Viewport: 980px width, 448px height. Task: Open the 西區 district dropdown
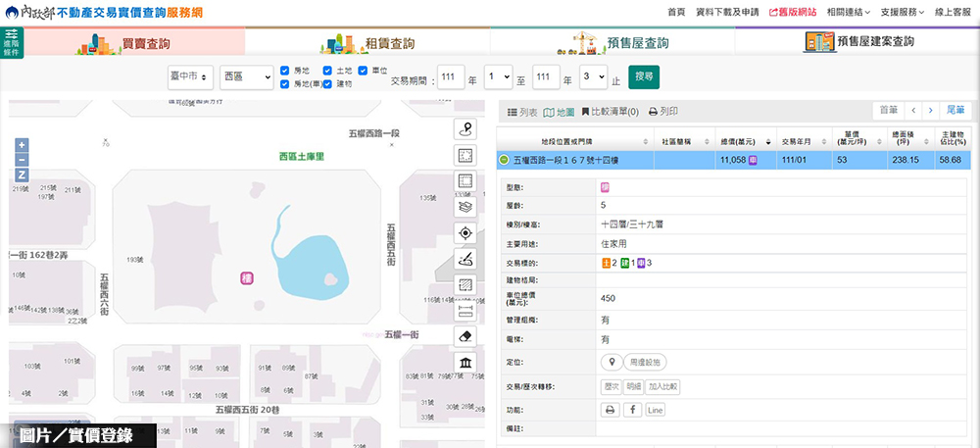point(245,76)
